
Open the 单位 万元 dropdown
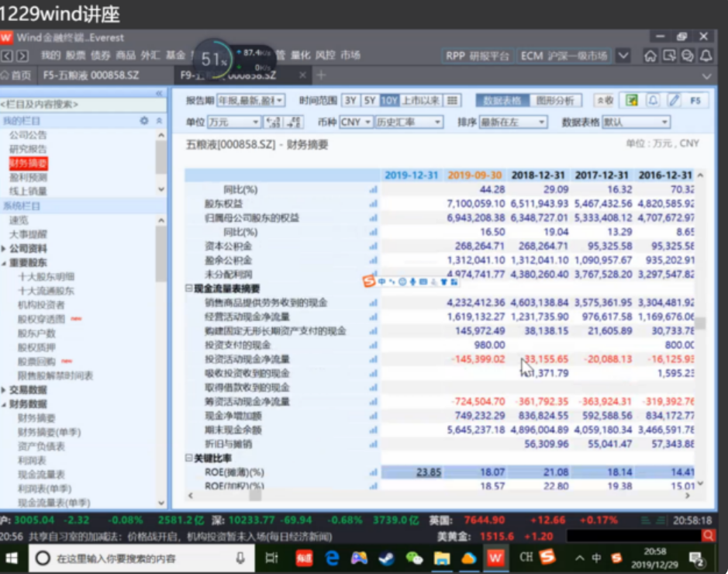click(x=233, y=122)
